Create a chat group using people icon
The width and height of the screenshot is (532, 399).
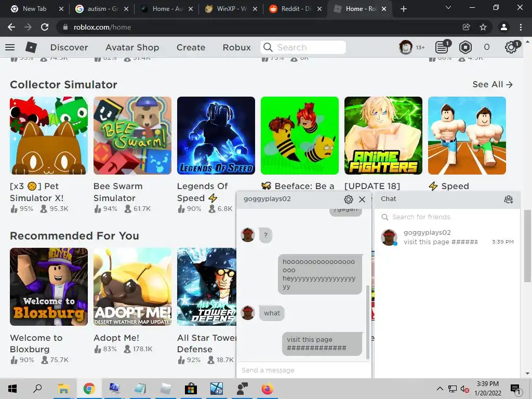(508, 199)
